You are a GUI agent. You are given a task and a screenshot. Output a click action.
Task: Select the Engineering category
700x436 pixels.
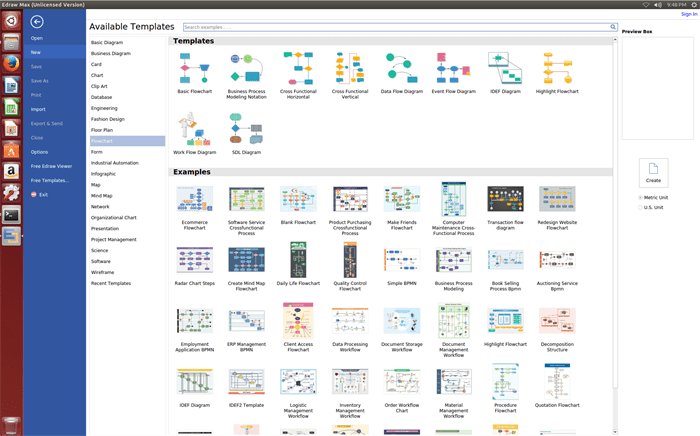(104, 108)
